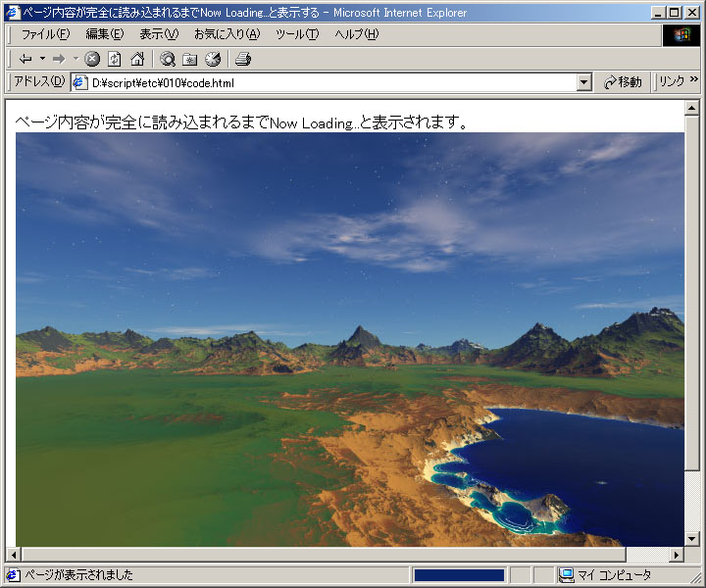Click the landscape image on the page

350,340
